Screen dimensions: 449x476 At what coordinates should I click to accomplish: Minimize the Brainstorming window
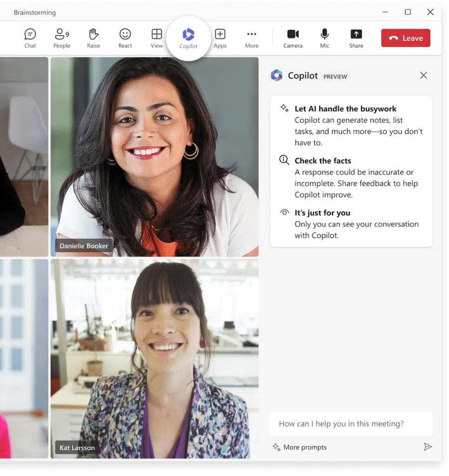click(385, 12)
